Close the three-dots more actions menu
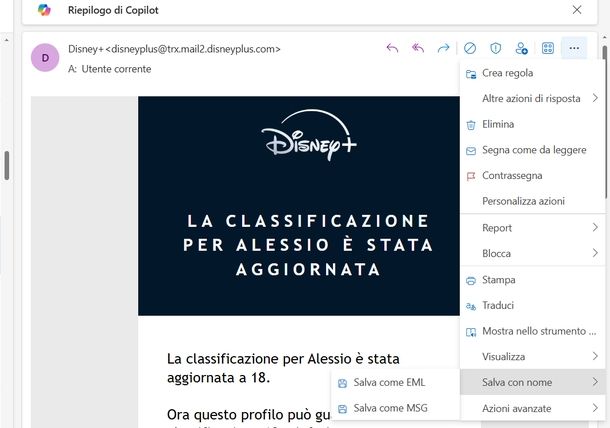This screenshot has height=428, width=610. click(x=573, y=48)
